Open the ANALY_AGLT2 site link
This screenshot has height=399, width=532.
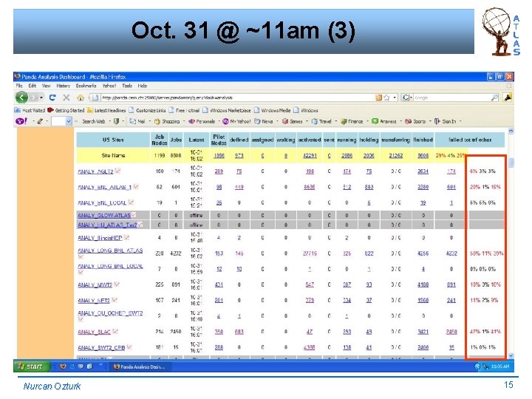[95, 171]
